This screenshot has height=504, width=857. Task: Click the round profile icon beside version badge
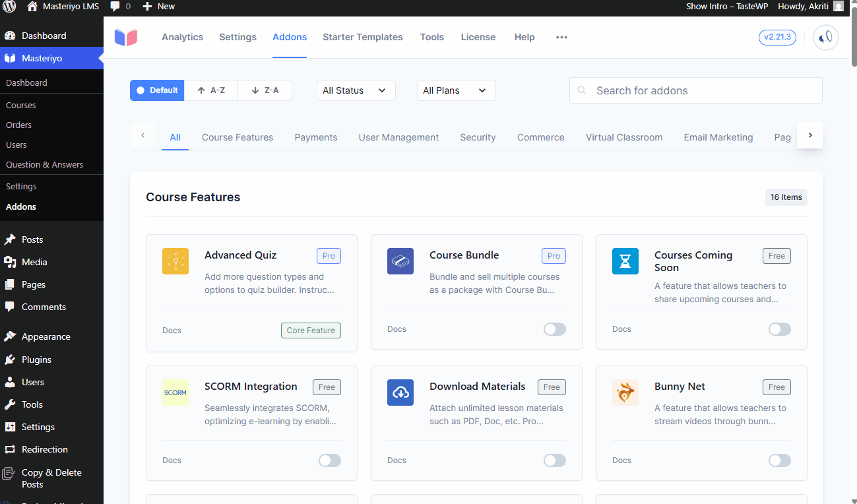click(825, 38)
